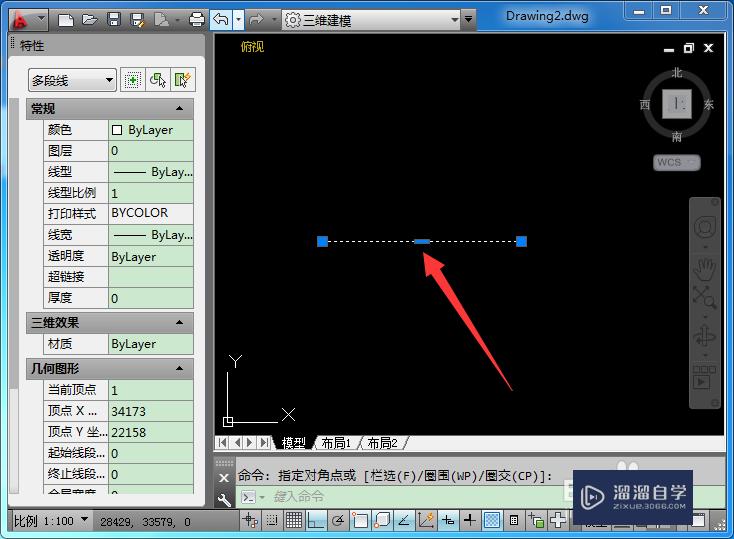This screenshot has width=734, height=539.
Task: Click the 图层 value field showing 0
Action: [x=151, y=151]
